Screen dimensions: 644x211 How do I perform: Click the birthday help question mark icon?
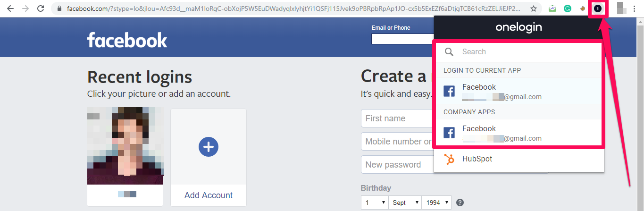point(460,203)
